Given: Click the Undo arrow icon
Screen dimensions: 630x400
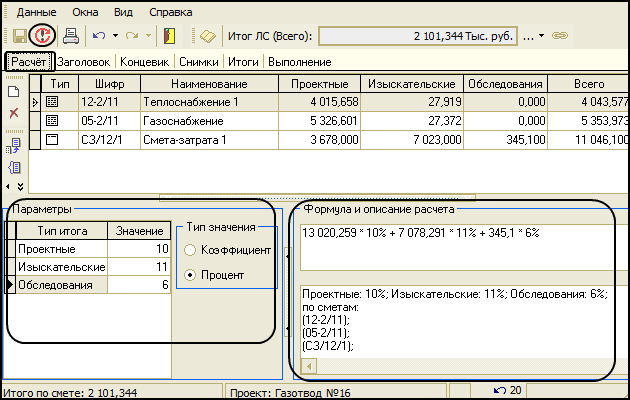Looking at the screenshot, I should coord(99,36).
